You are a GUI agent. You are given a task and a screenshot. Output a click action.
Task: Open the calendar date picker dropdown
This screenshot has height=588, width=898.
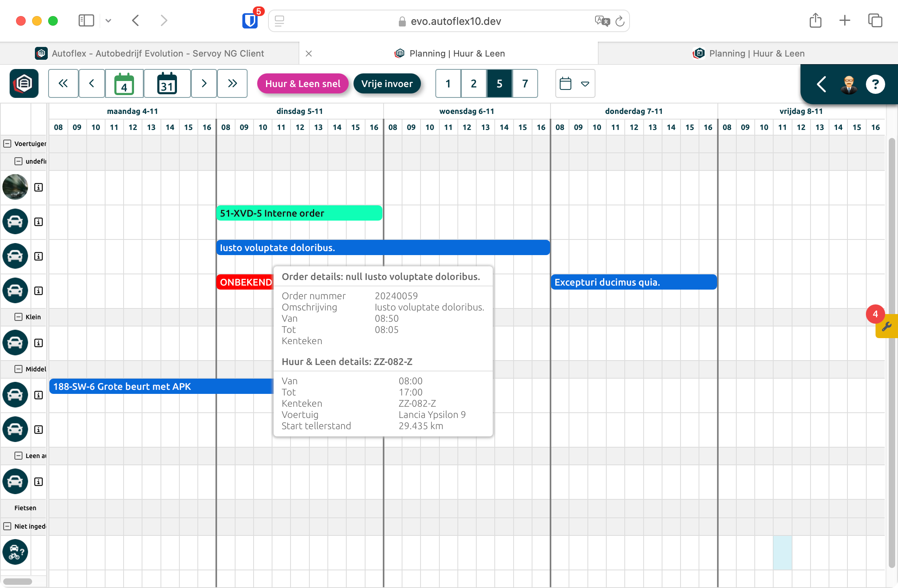[x=575, y=83]
